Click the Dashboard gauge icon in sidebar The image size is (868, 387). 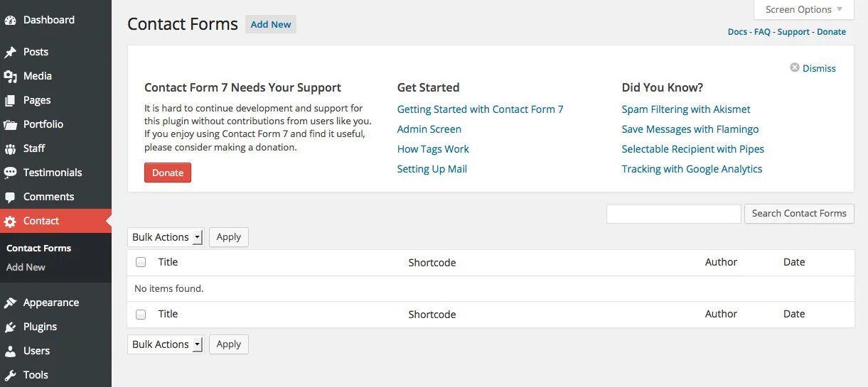point(10,21)
